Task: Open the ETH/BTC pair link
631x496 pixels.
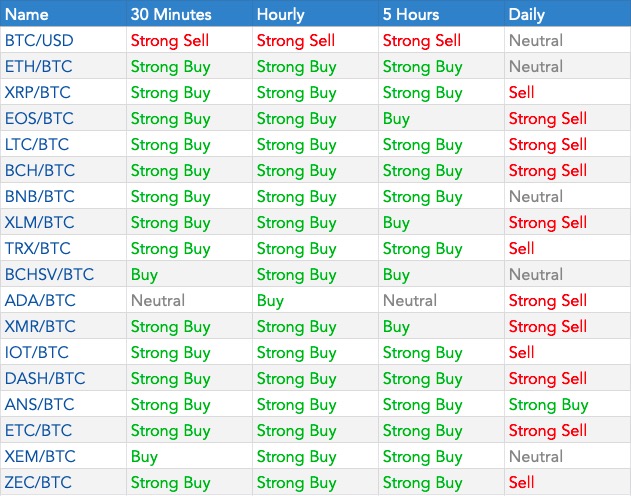Action: pyautogui.click(x=38, y=67)
